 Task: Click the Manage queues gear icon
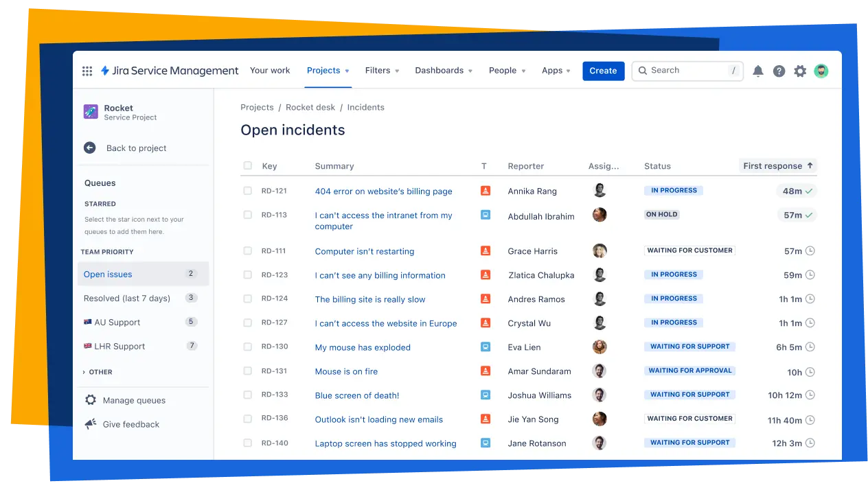91,400
